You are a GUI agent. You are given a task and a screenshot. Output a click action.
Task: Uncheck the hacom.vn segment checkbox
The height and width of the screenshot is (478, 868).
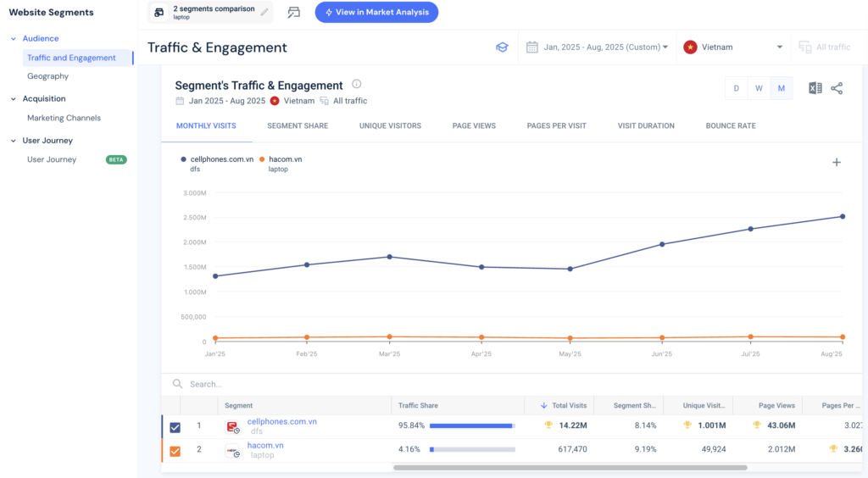coord(175,450)
